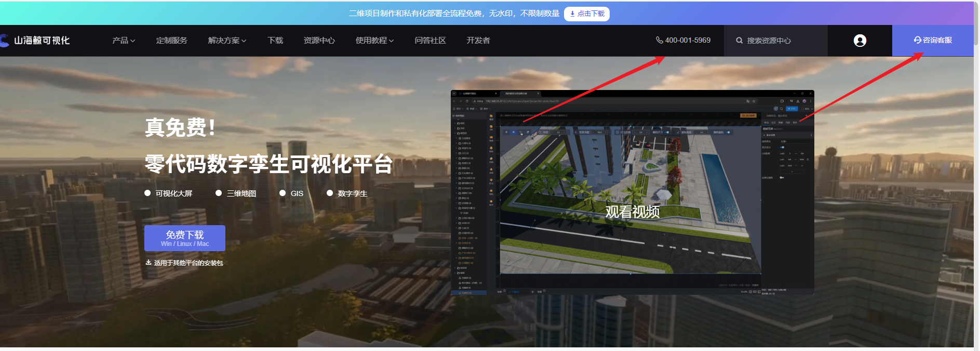Expand the 产品 navigation dropdown
Image resolution: width=980 pixels, height=351 pixels.
click(124, 41)
